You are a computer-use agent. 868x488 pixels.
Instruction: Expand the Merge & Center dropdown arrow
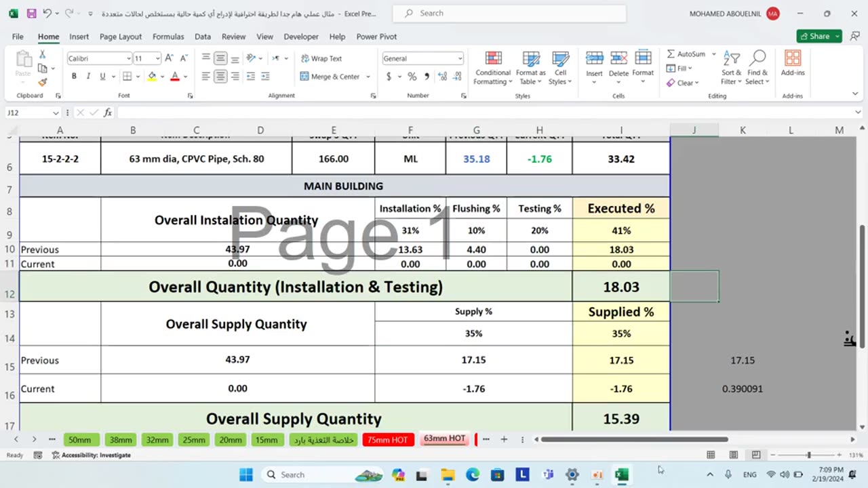[368, 77]
